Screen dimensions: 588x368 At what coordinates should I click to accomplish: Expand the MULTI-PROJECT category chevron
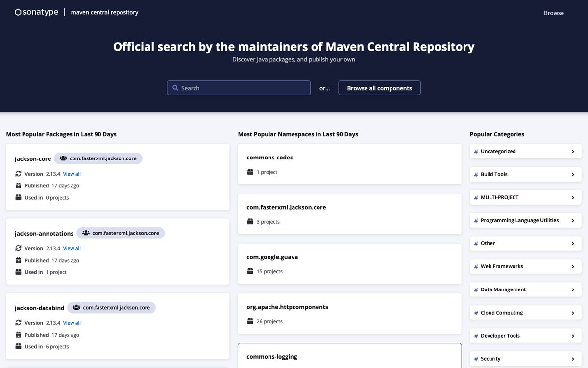573,198
